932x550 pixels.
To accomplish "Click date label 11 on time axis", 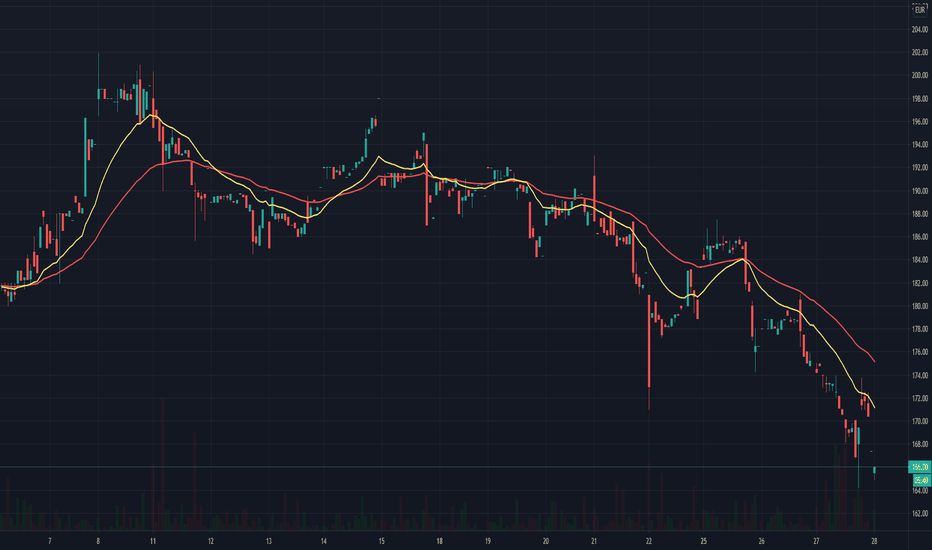I will (153, 541).
